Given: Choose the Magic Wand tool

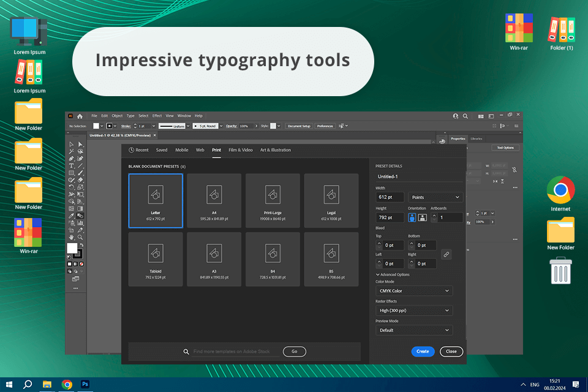Looking at the screenshot, I should click(x=71, y=151).
